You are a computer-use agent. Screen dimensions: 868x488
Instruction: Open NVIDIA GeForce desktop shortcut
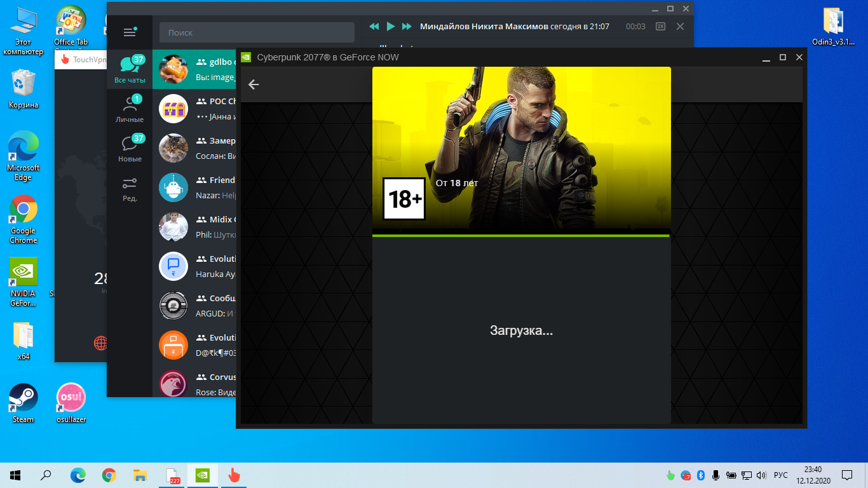click(x=24, y=282)
